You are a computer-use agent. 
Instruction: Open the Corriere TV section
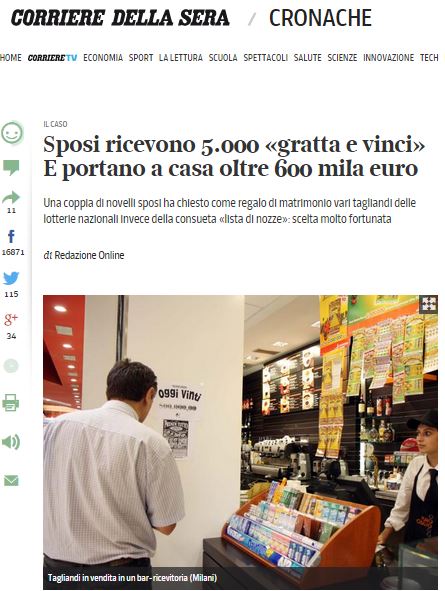tap(52, 58)
